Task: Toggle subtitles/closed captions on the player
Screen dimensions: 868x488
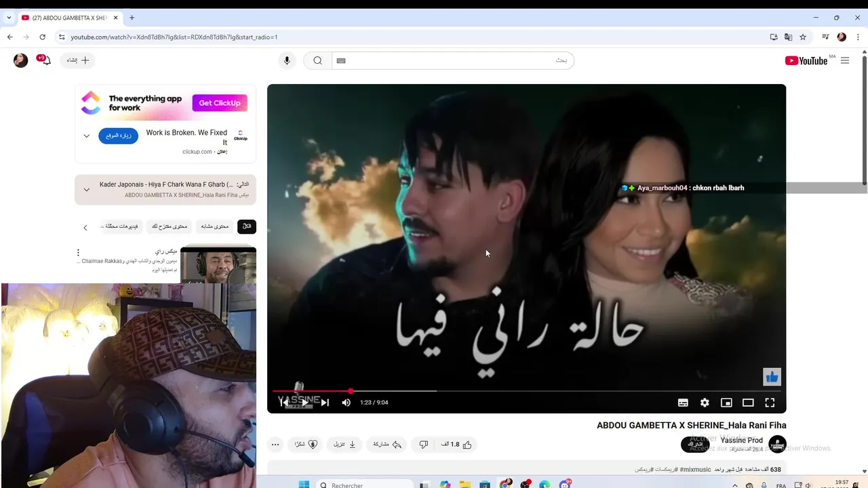Action: tap(683, 403)
